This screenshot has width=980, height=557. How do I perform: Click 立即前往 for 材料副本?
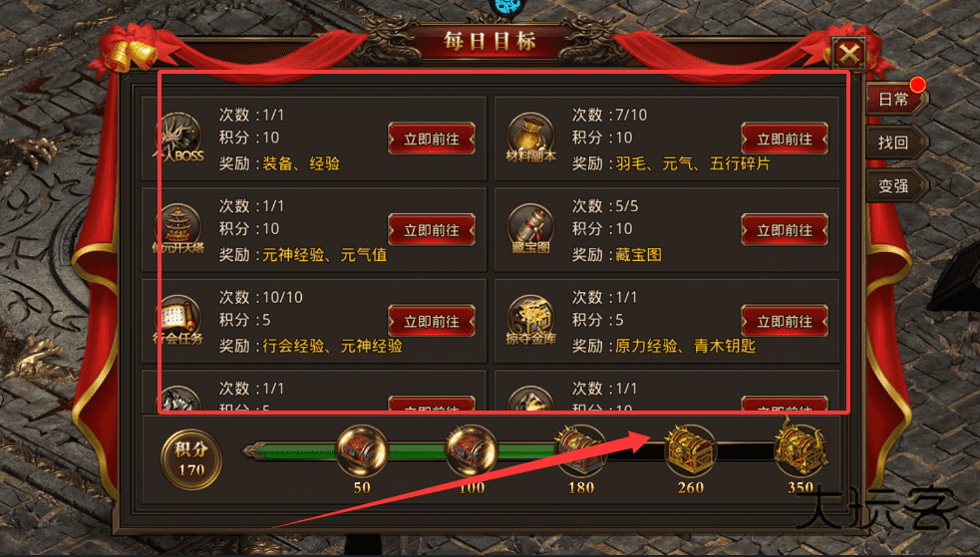tap(785, 139)
